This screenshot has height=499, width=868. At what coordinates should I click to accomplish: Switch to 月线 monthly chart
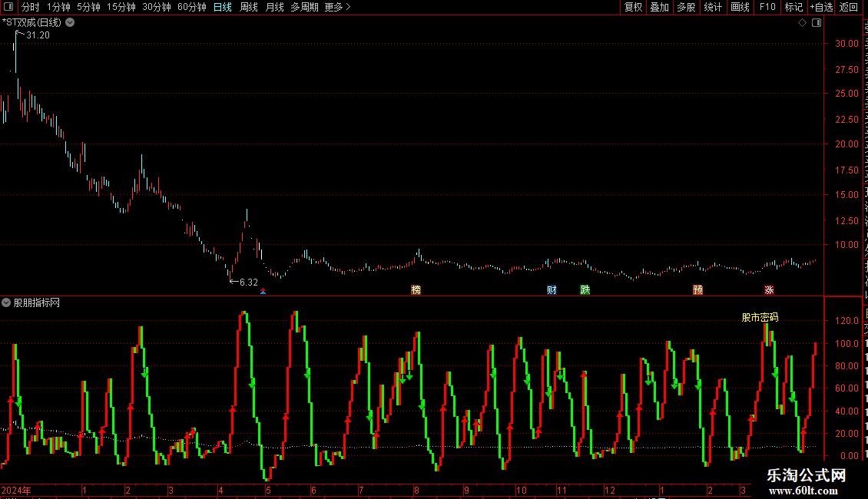[x=274, y=7]
